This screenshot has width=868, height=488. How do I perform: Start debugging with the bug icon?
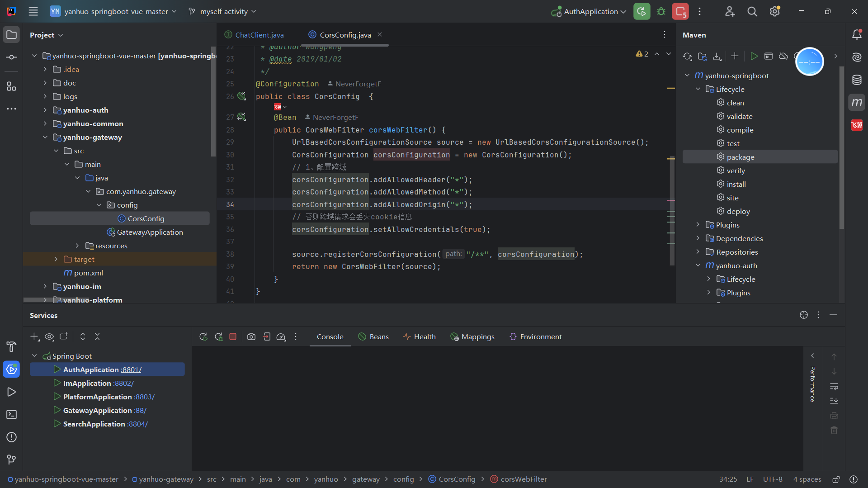click(661, 11)
